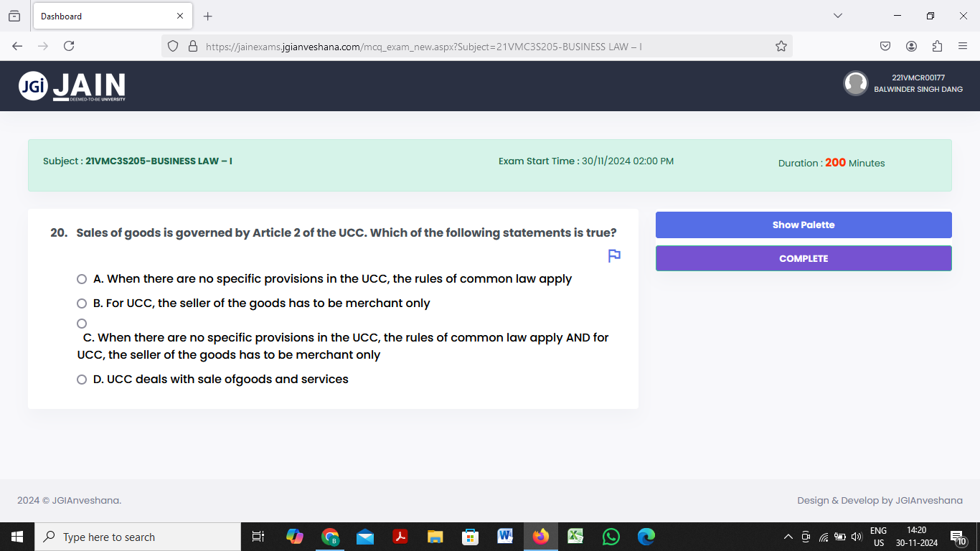Open the notification center from the taskbar

click(956, 536)
